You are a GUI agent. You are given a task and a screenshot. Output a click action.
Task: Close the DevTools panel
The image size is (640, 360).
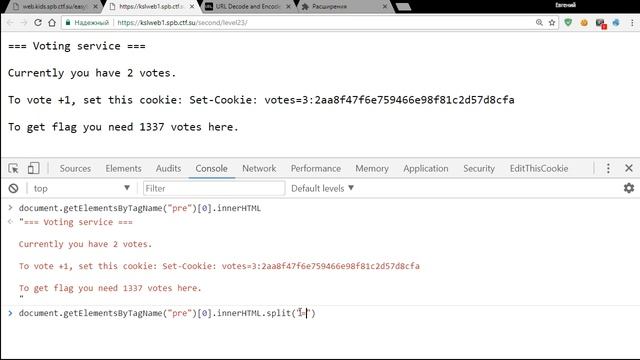(629, 168)
